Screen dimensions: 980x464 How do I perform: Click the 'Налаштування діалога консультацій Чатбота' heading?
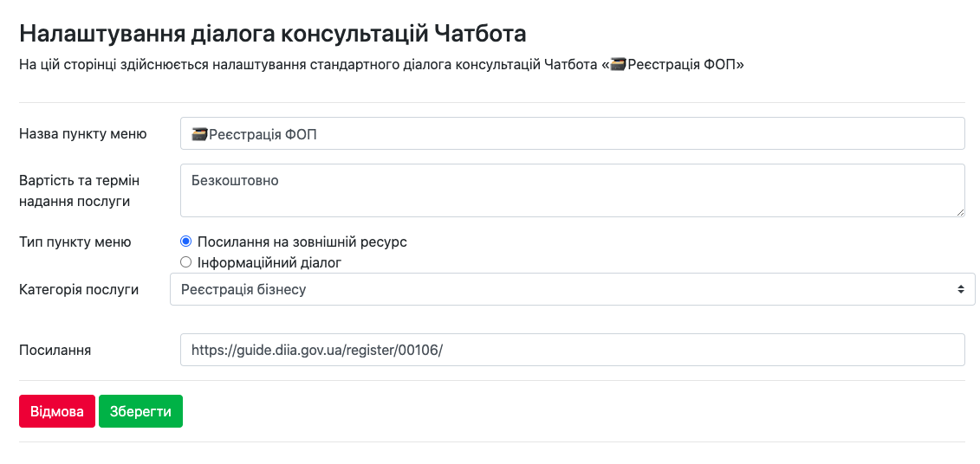(273, 35)
